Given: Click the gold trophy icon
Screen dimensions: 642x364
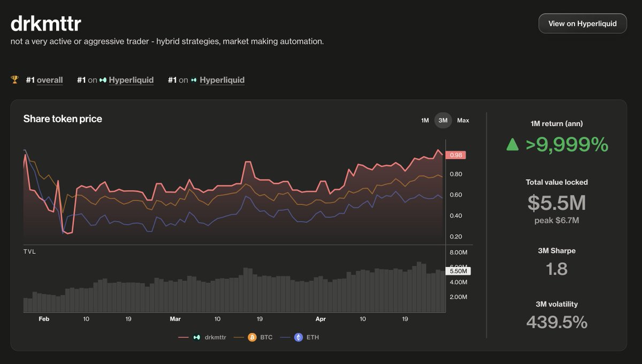Looking at the screenshot, I should [x=14, y=80].
